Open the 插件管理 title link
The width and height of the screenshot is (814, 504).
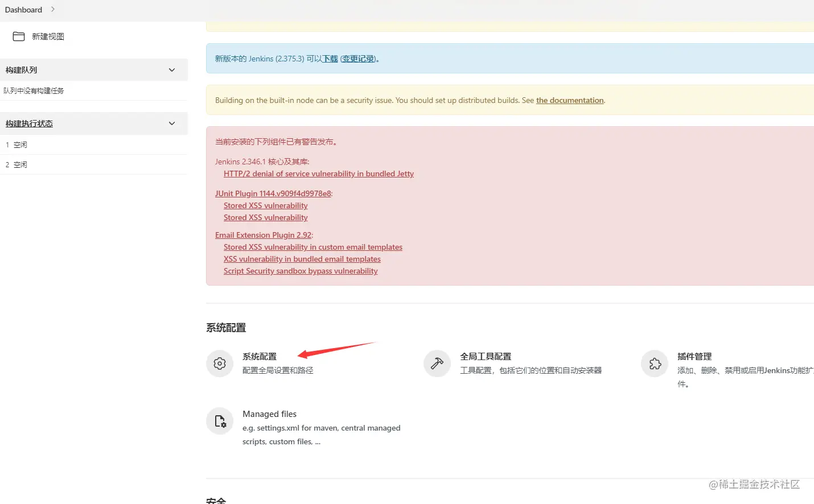(x=694, y=357)
